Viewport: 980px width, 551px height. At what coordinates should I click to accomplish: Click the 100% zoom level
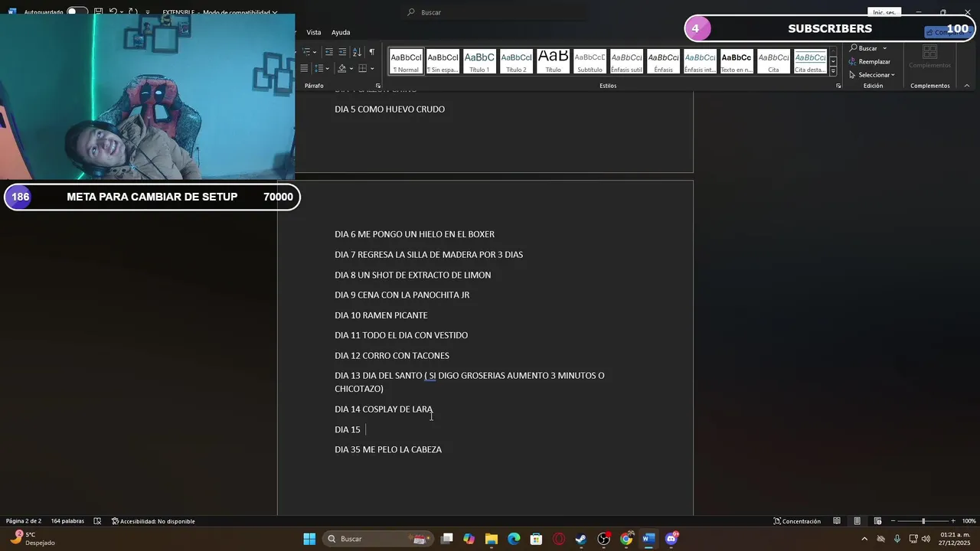(x=969, y=521)
